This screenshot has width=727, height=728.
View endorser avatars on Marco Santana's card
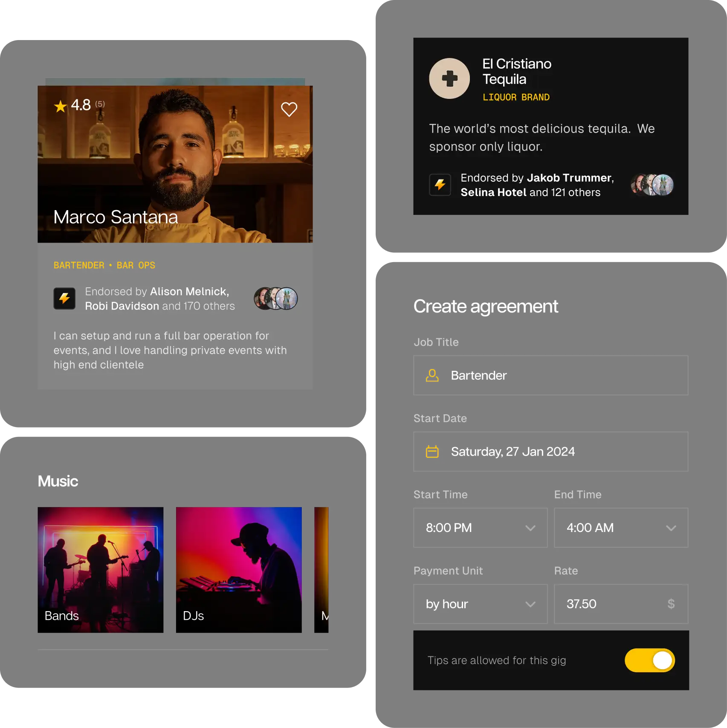276,298
